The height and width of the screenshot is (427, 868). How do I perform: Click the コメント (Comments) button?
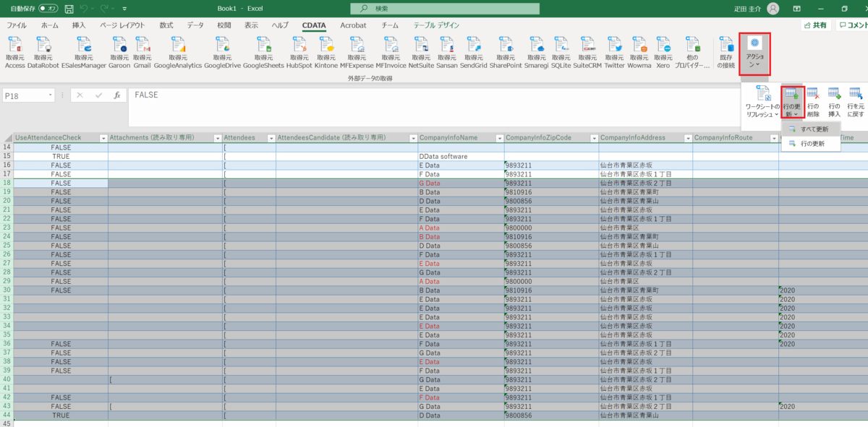[853, 25]
